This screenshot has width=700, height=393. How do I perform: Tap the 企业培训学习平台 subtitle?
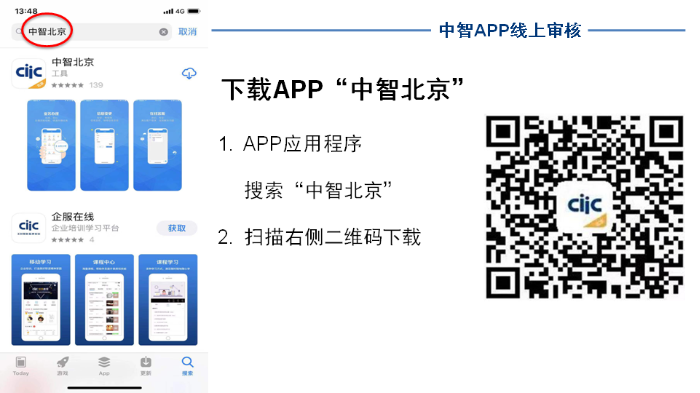pos(85,228)
